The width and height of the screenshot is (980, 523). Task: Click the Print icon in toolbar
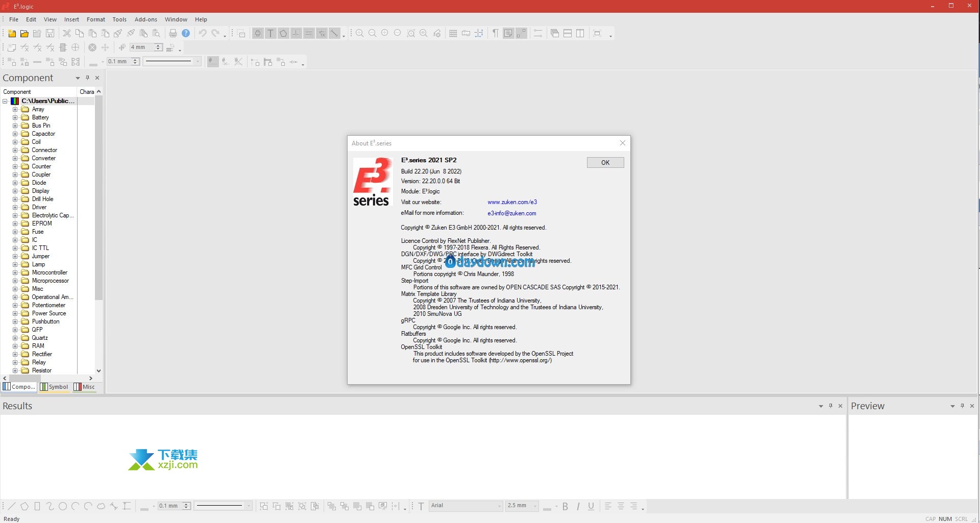pos(173,34)
